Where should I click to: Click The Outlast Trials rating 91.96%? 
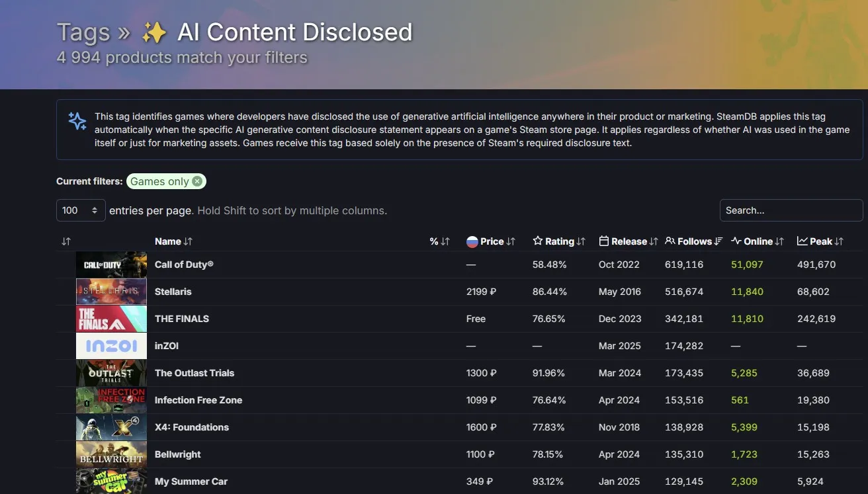click(549, 373)
